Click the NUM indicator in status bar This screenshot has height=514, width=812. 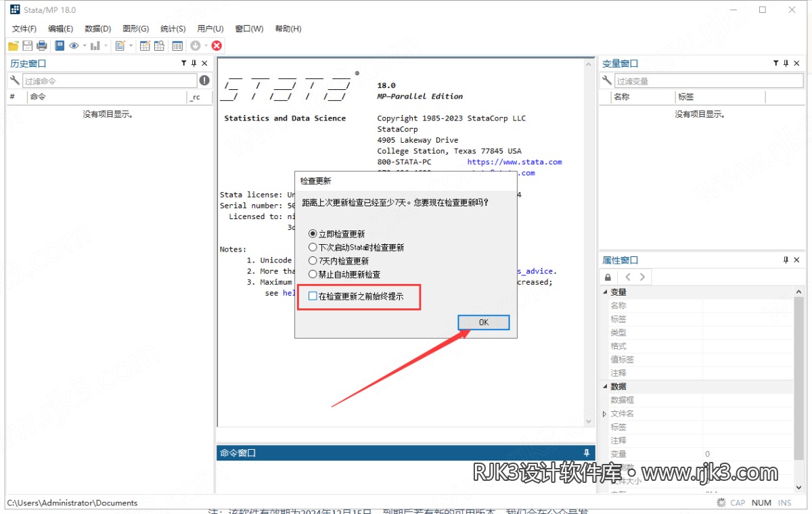[x=761, y=503]
